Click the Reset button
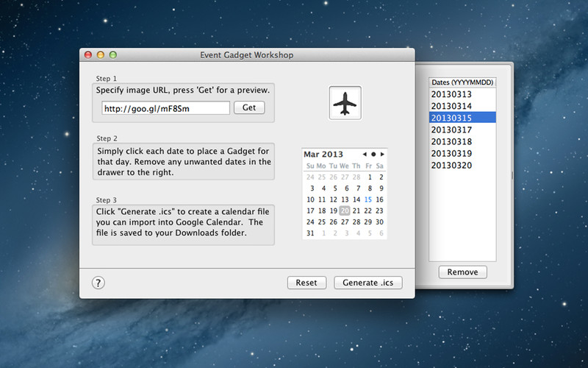Screen dimensions: 588x368 [x=306, y=283]
